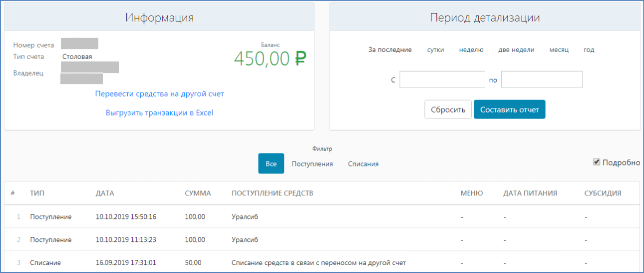
Task: Select the месяц period option
Action: pyautogui.click(x=559, y=49)
